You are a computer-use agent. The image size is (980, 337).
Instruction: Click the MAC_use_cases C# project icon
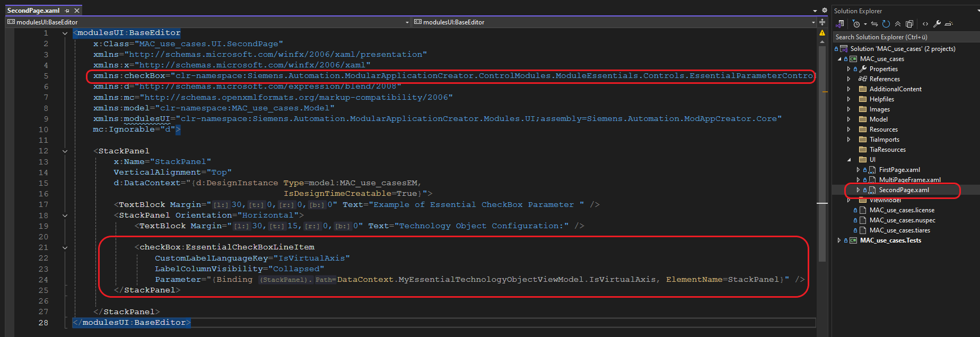[853, 59]
